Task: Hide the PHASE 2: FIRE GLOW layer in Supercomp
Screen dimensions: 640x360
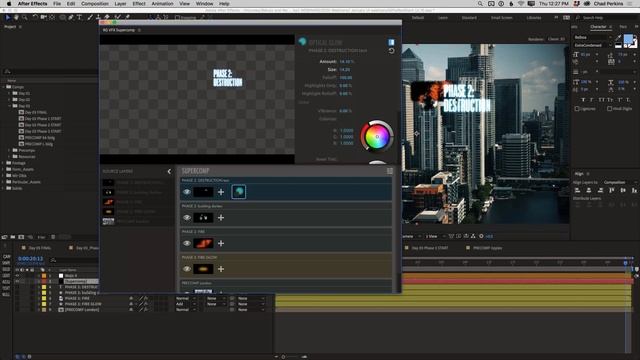Action: (187, 269)
